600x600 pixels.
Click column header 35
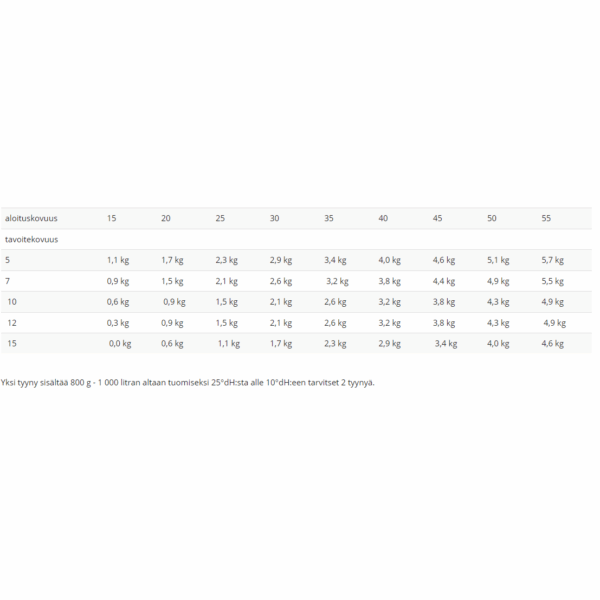[x=329, y=218]
